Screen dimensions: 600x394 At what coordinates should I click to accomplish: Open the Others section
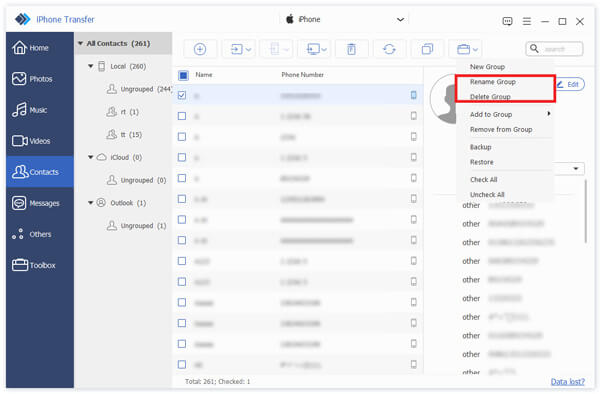[39, 234]
